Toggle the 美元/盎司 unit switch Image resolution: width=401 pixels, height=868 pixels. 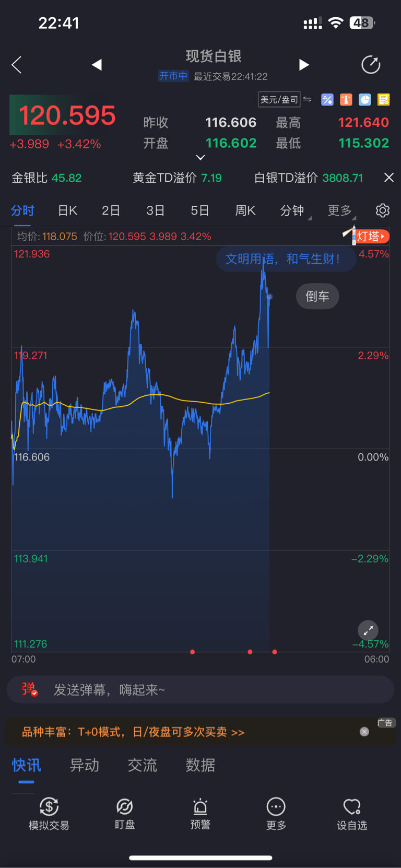285,99
